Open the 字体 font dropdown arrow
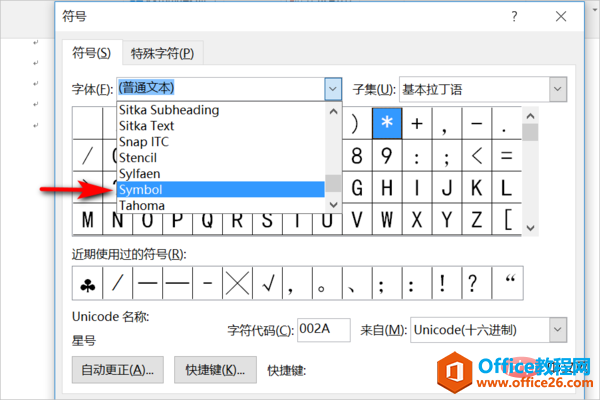600x400 pixels. (x=333, y=88)
